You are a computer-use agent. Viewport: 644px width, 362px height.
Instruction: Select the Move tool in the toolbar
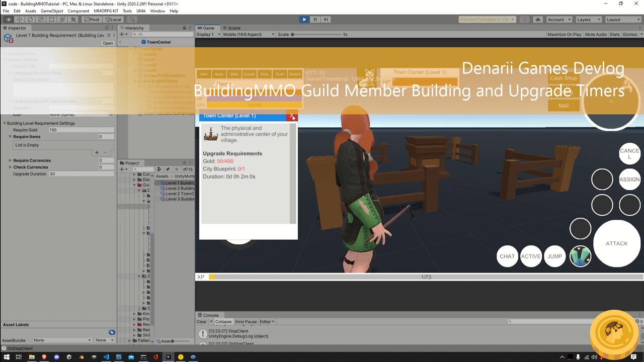pyautogui.click(x=19, y=20)
